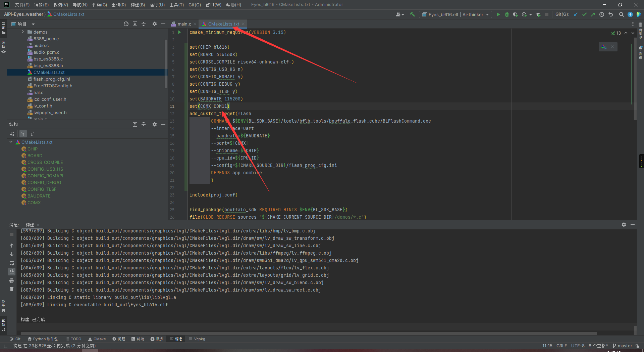Run with coverage icon

pos(516,14)
